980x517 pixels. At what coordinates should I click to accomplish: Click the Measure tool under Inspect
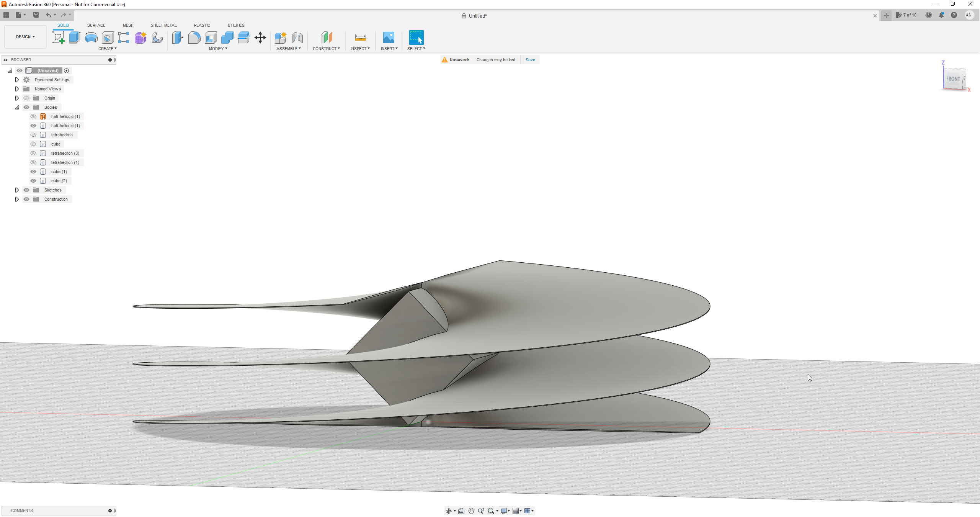(360, 38)
